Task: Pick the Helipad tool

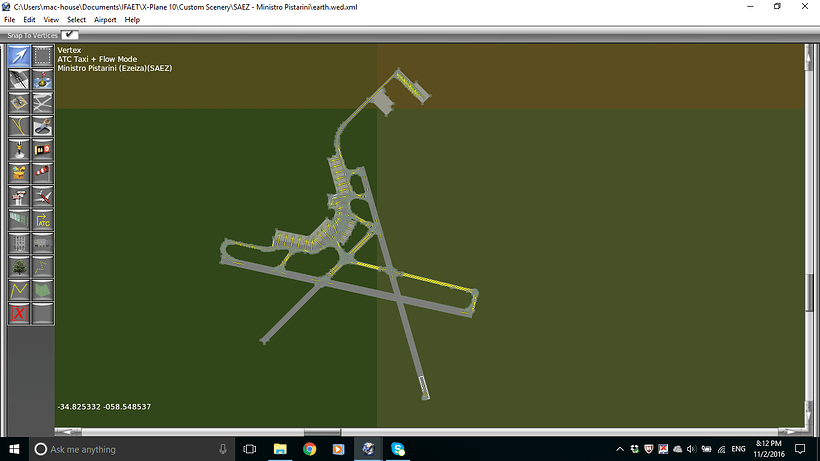Action: pyautogui.click(x=19, y=102)
